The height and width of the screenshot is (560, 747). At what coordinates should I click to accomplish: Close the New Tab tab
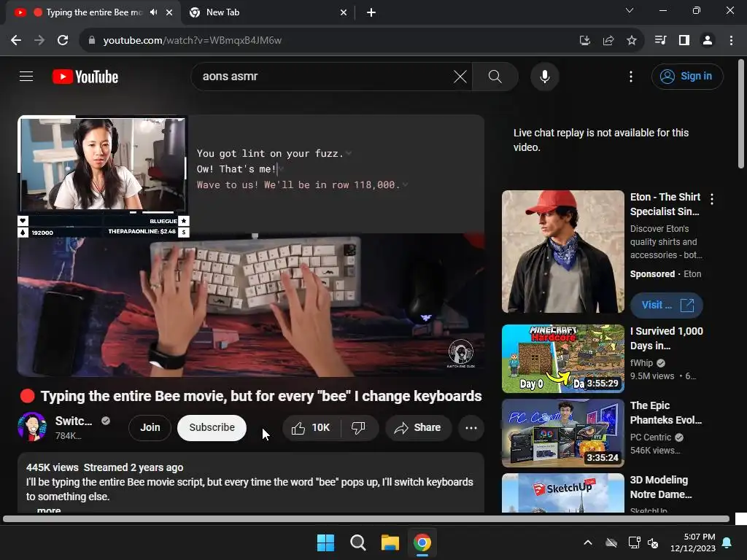344,12
